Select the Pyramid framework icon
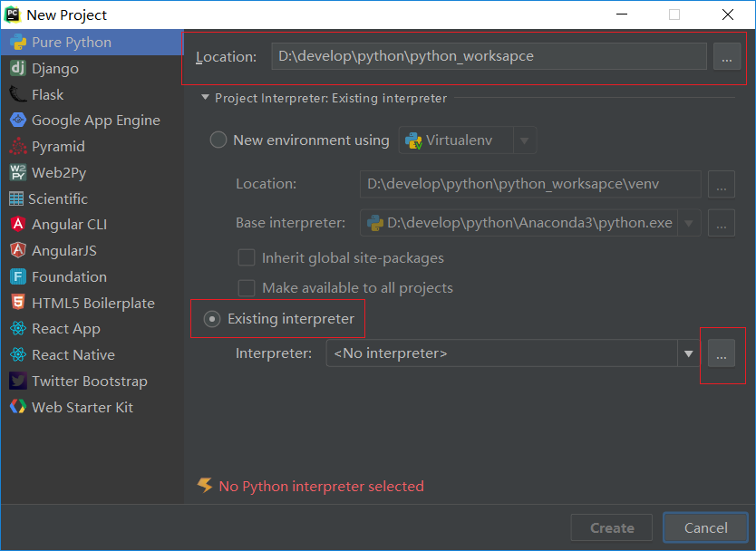This screenshot has height=551, width=756. [18, 146]
